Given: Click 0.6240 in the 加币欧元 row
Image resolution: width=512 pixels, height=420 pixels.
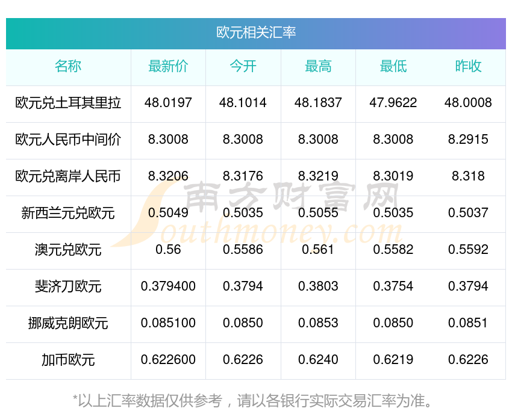Looking at the screenshot, I should 318,360.
